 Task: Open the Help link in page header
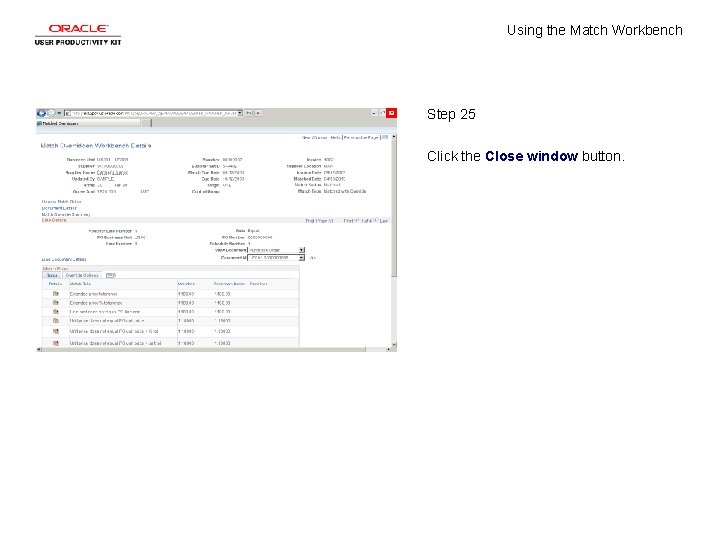336,138
